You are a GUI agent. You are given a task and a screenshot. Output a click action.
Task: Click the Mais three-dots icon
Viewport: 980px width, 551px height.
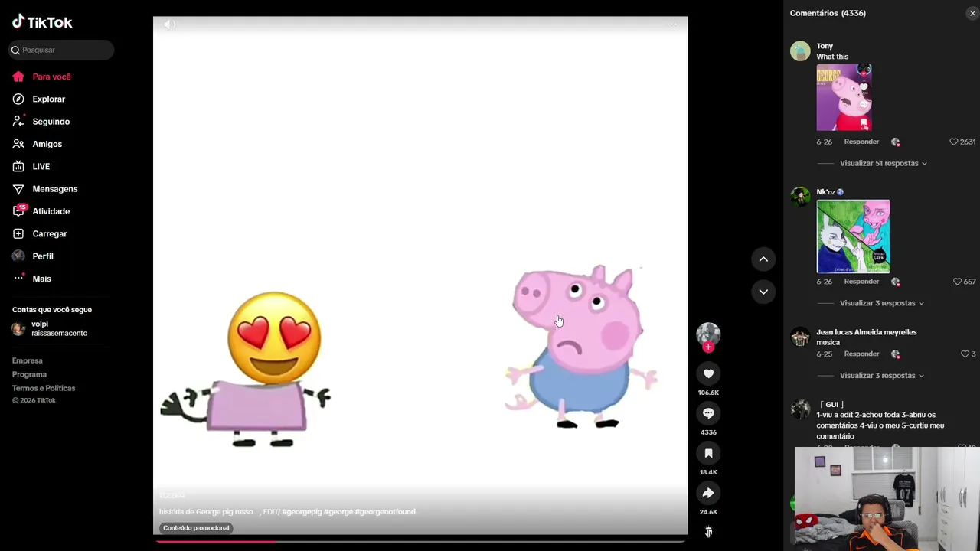18,279
